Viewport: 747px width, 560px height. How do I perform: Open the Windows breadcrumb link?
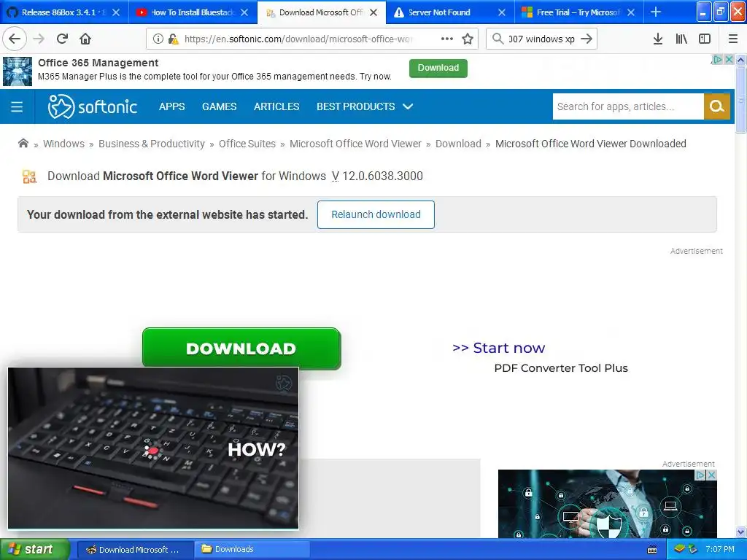[x=64, y=144]
